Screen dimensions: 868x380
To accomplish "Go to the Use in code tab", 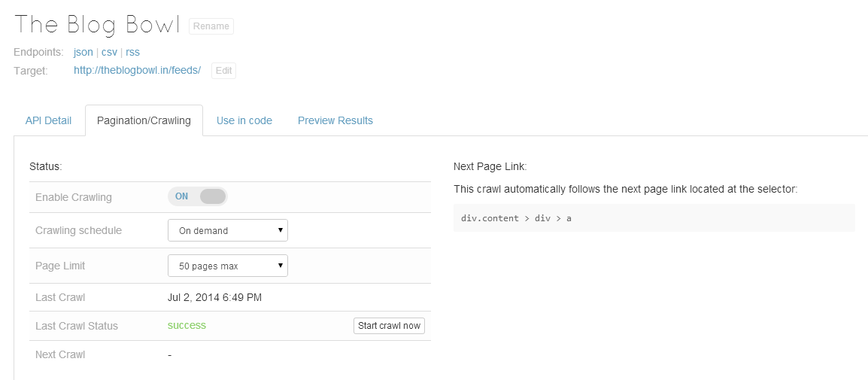I will [244, 120].
